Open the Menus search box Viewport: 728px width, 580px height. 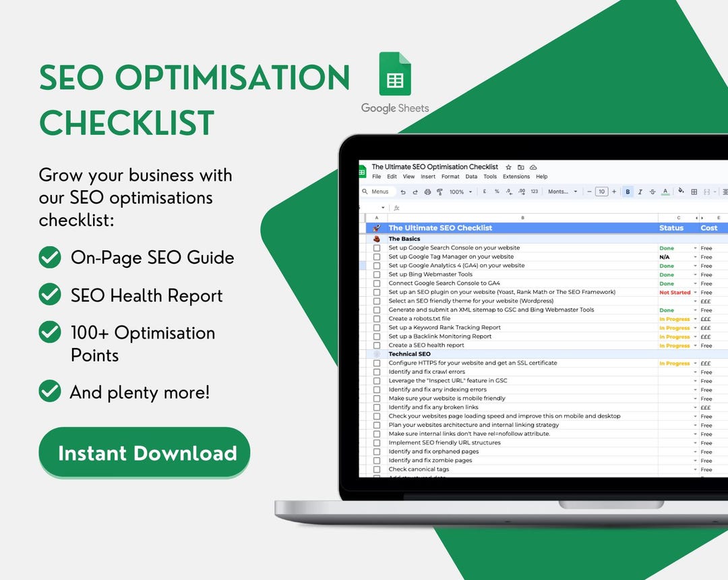click(379, 192)
